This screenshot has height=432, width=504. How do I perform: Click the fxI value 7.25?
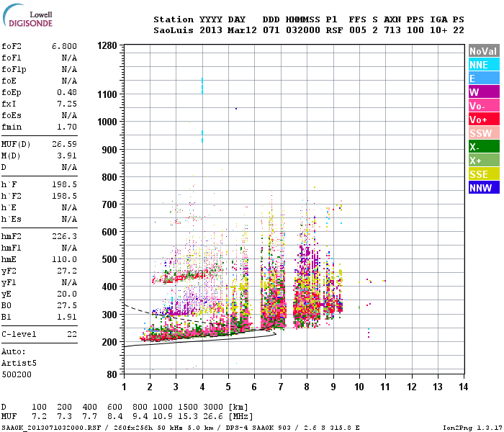(x=67, y=104)
